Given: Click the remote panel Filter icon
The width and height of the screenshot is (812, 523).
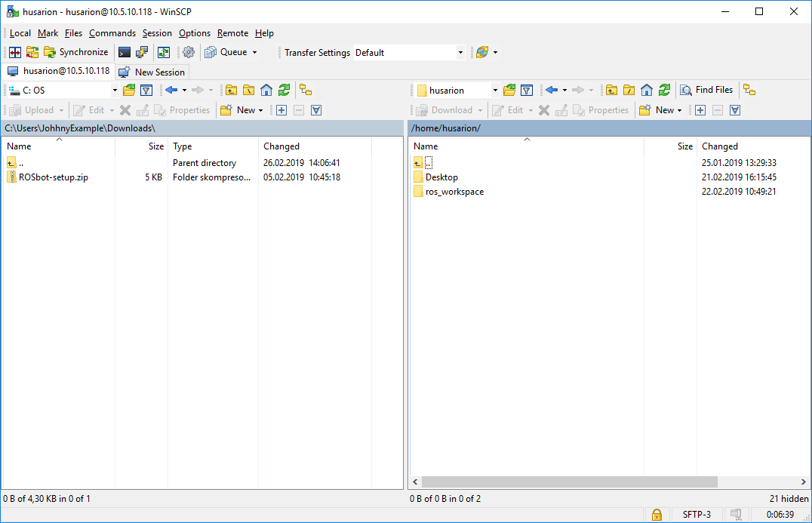Looking at the screenshot, I should (527, 90).
